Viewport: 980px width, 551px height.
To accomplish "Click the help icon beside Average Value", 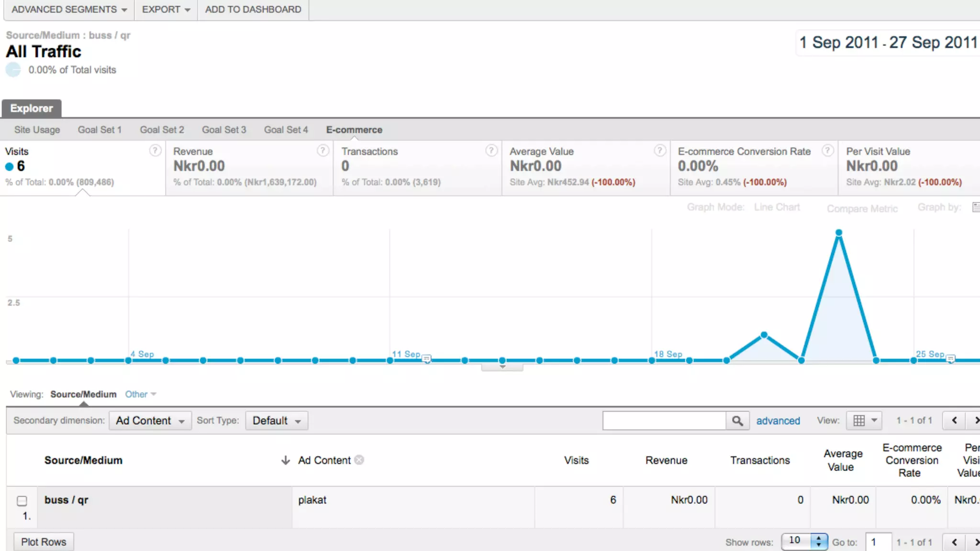I will pyautogui.click(x=659, y=151).
